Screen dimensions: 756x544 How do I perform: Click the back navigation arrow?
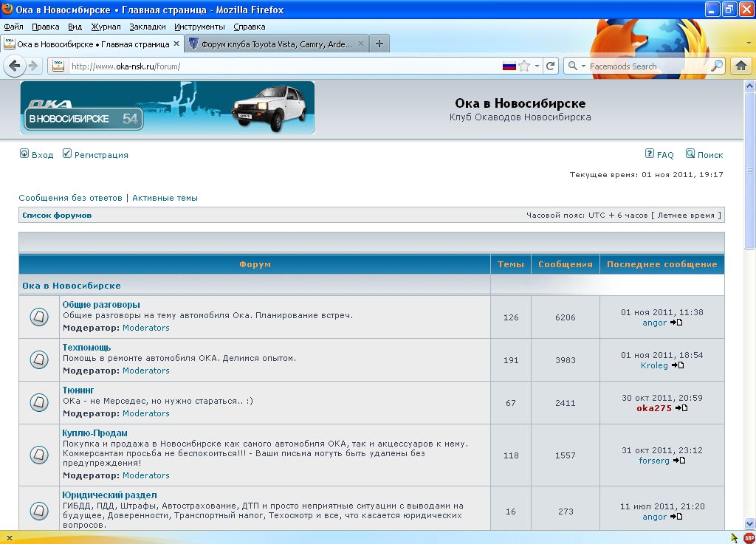pyautogui.click(x=15, y=66)
